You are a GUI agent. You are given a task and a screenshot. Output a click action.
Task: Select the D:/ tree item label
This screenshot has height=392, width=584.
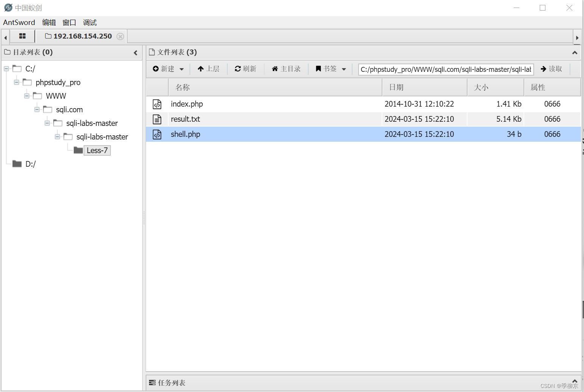31,164
